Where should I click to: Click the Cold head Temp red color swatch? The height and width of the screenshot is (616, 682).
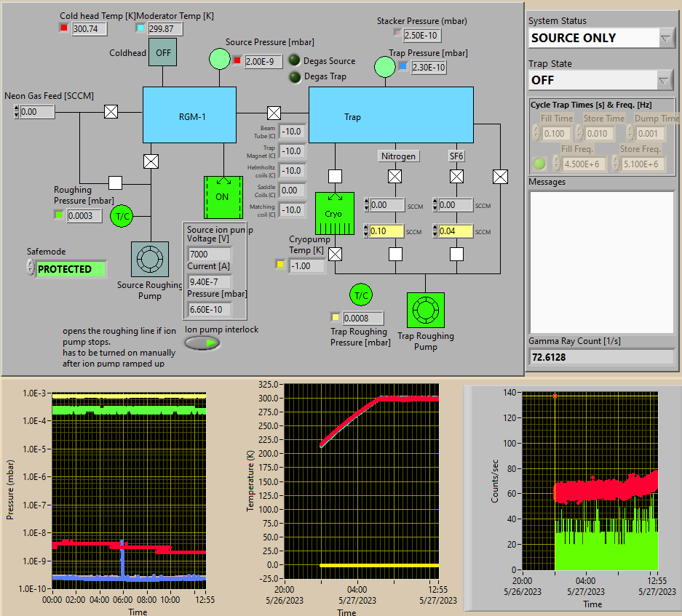[x=63, y=28]
